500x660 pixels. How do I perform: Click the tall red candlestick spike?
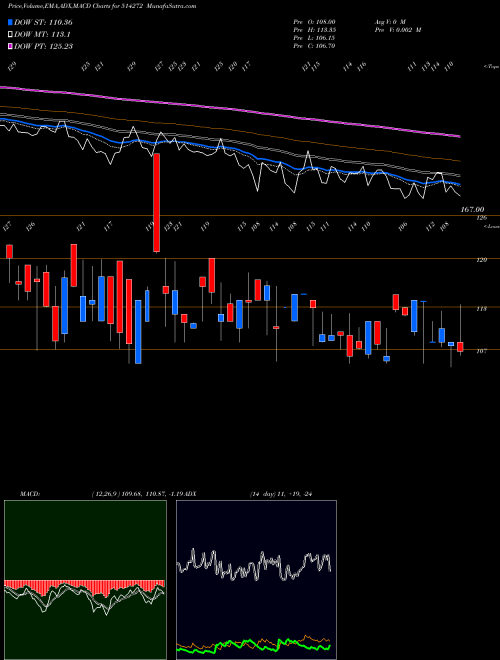click(x=157, y=203)
